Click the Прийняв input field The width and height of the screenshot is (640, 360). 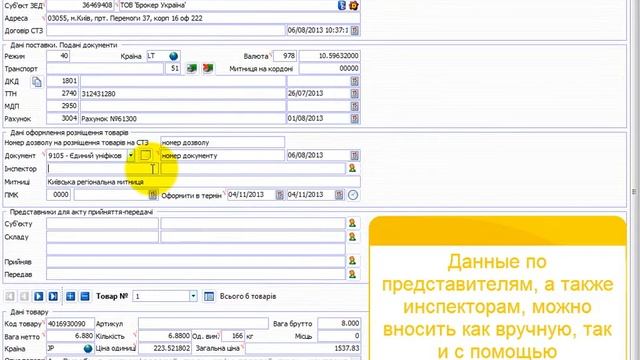point(196,261)
